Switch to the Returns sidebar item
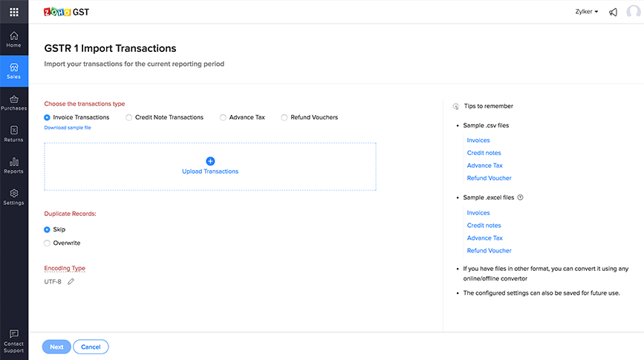Viewport: 644px width, 360px height. pos(14,134)
